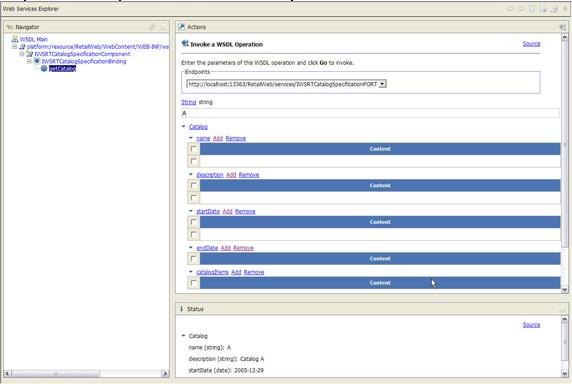
Task: Click the WSDL Main tree icon
Action: click(15, 39)
